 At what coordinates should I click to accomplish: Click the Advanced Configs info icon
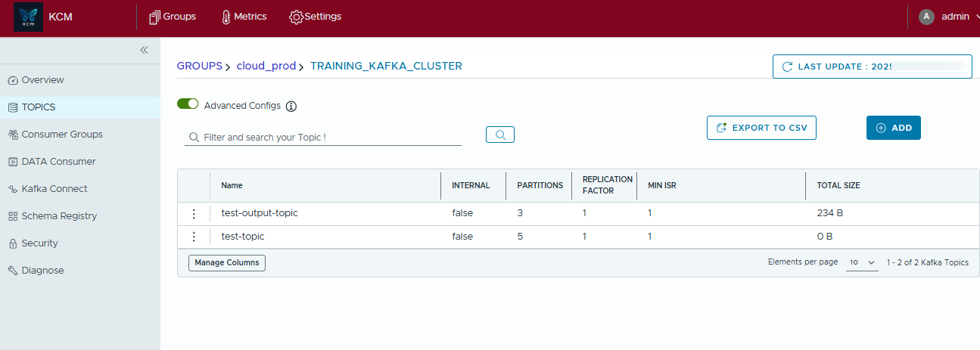click(291, 106)
